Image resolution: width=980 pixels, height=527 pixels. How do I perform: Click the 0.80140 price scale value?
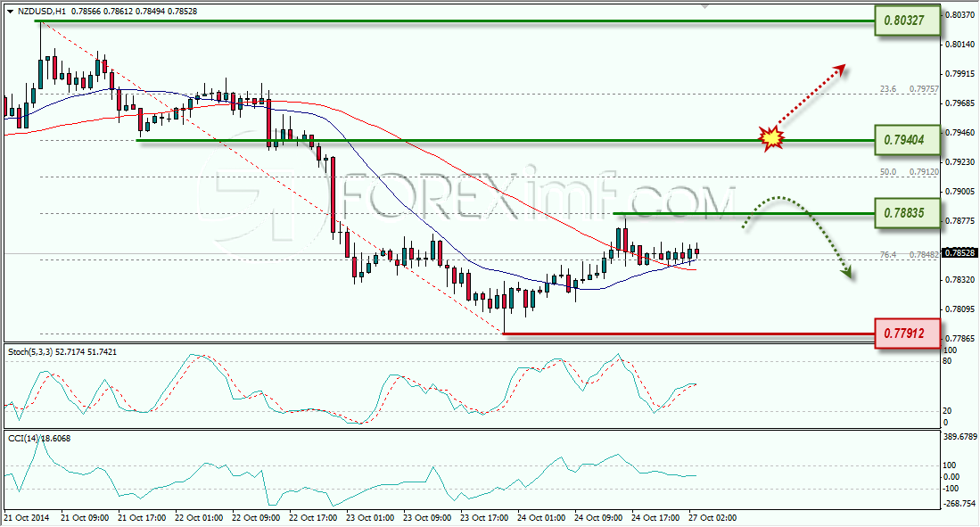point(959,45)
